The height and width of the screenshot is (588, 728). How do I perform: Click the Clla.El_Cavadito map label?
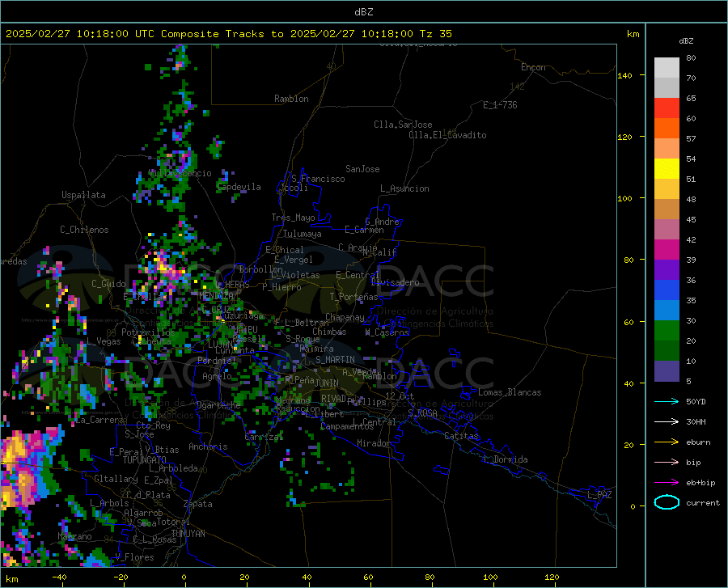point(447,135)
